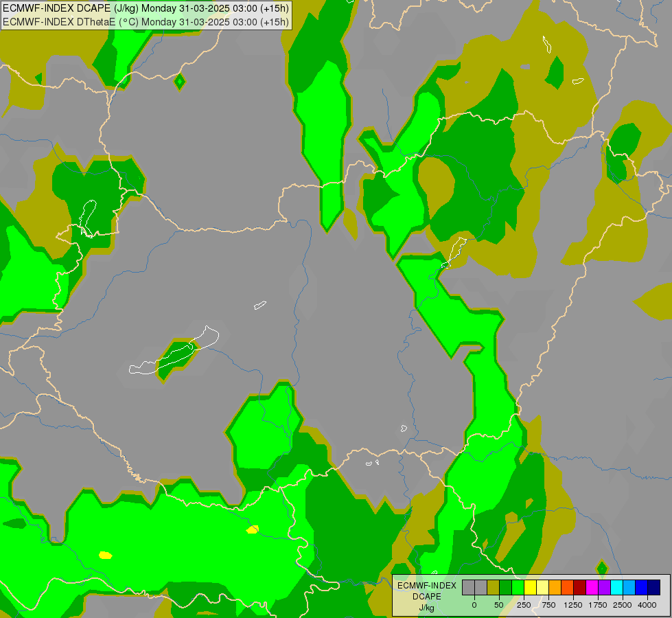672x618 pixels.
Task: Click the legend value 2500
Action: tap(623, 605)
